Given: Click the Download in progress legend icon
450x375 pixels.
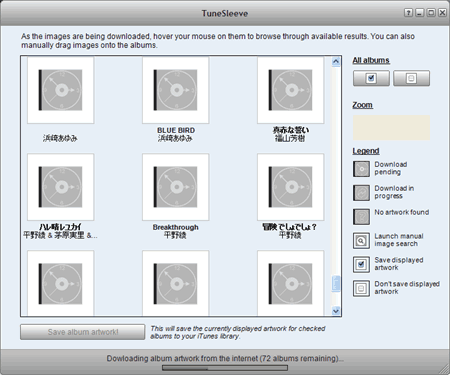Looking at the screenshot, I should pyautogui.click(x=361, y=193).
